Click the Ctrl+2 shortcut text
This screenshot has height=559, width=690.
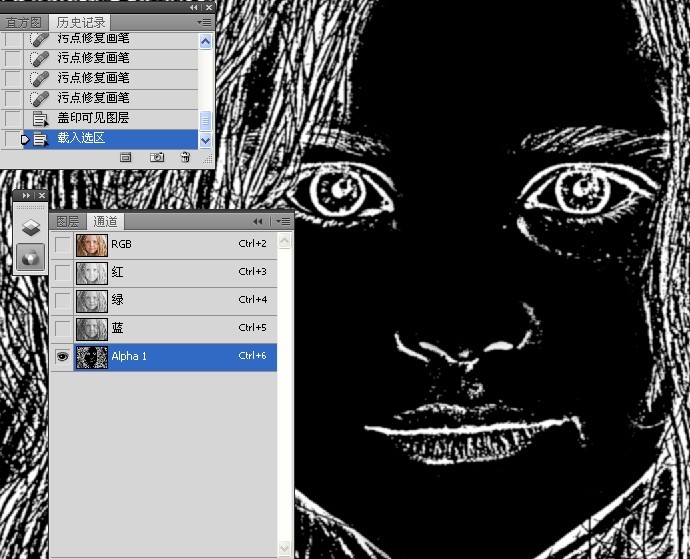point(253,244)
